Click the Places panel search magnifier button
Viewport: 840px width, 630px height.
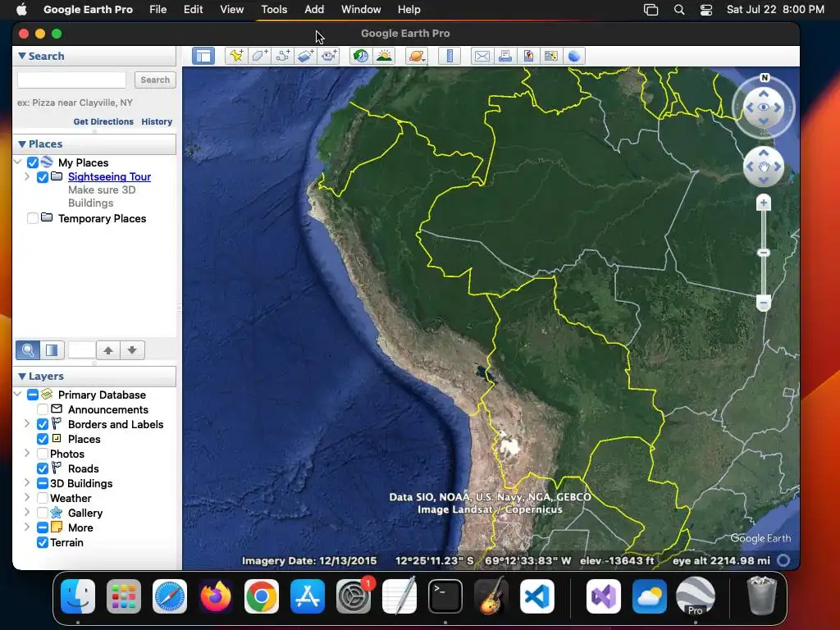click(28, 350)
